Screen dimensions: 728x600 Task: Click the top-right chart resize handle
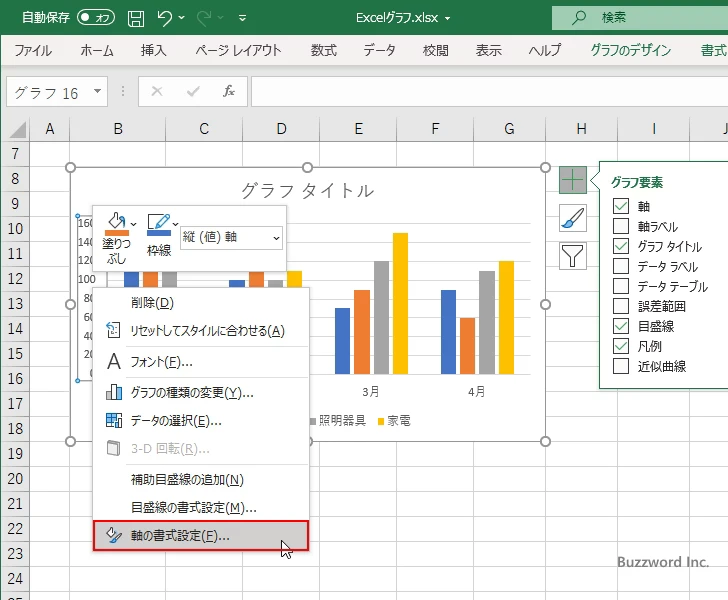point(546,167)
